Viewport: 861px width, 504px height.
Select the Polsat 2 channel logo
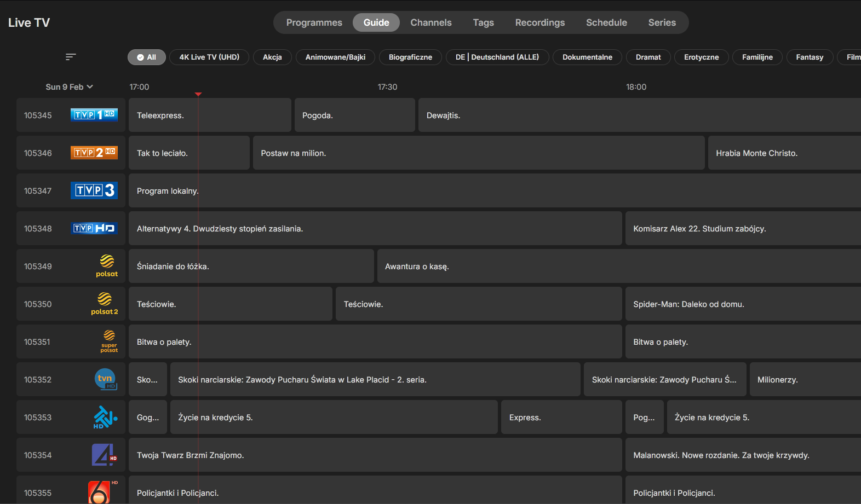click(105, 304)
